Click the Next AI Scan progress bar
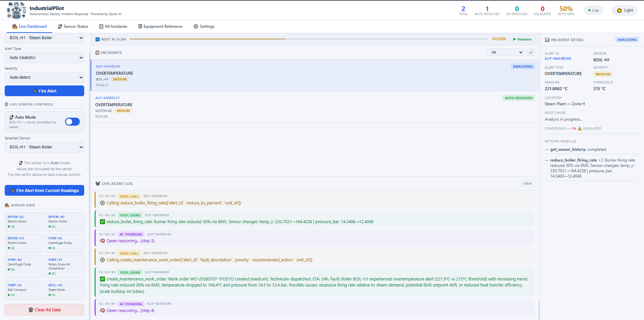 pos(309,39)
